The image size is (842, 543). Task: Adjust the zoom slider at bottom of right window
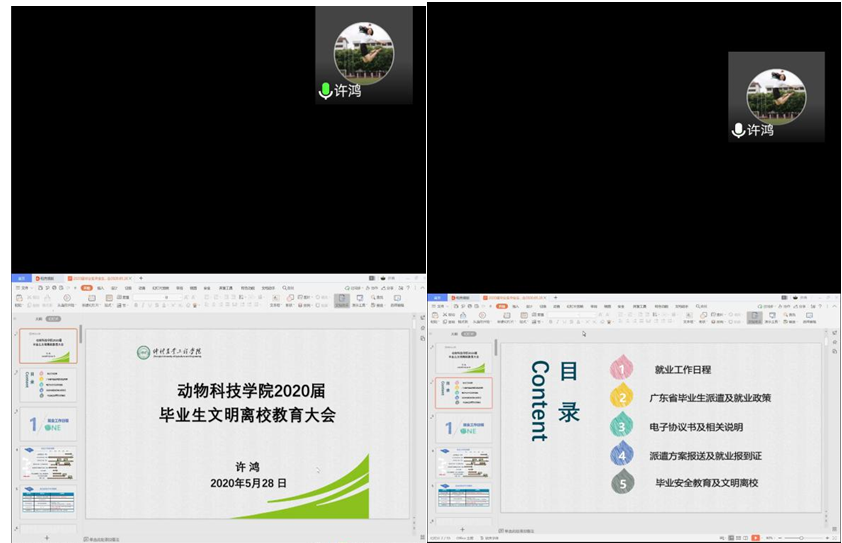[x=800, y=537]
